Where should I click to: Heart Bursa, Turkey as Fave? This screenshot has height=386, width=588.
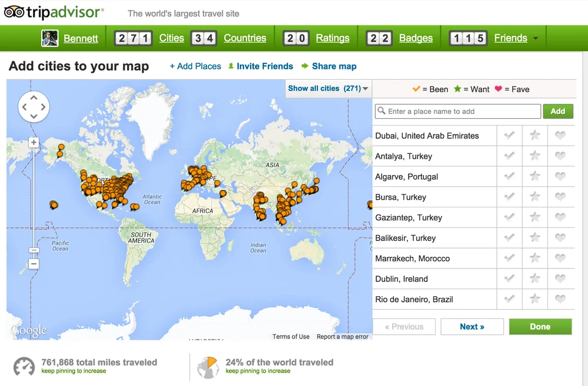tap(560, 196)
